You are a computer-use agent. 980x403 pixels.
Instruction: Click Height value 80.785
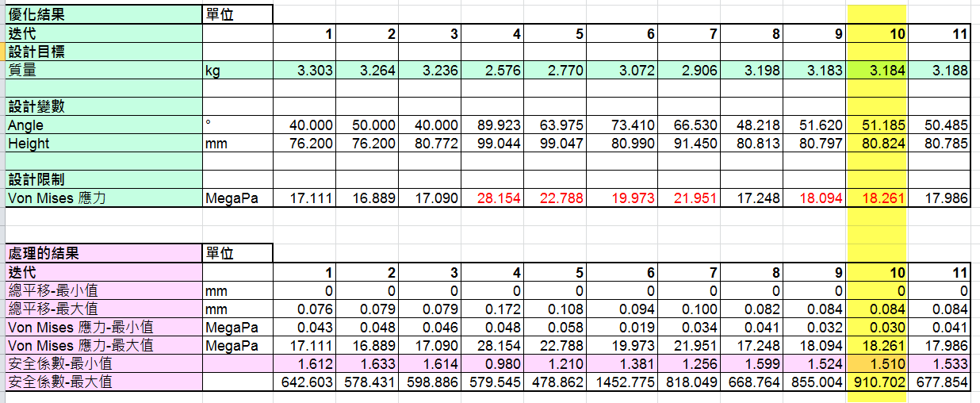[x=940, y=143]
